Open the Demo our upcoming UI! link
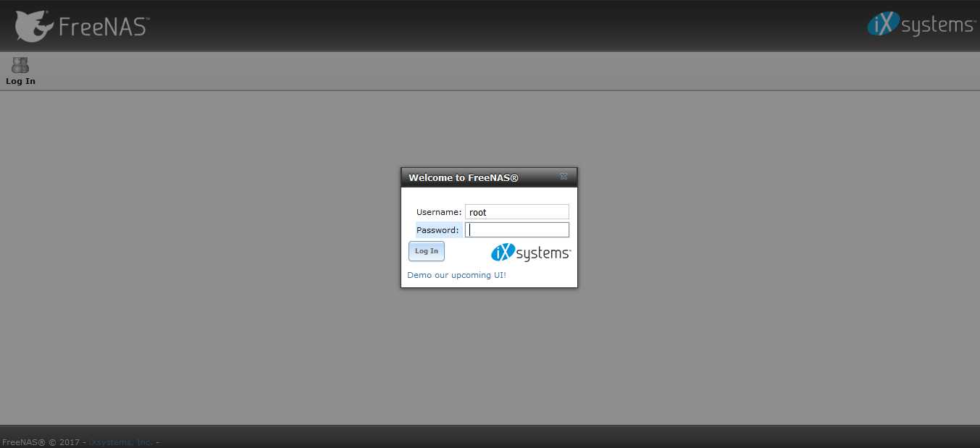The image size is (980, 448). (x=457, y=275)
